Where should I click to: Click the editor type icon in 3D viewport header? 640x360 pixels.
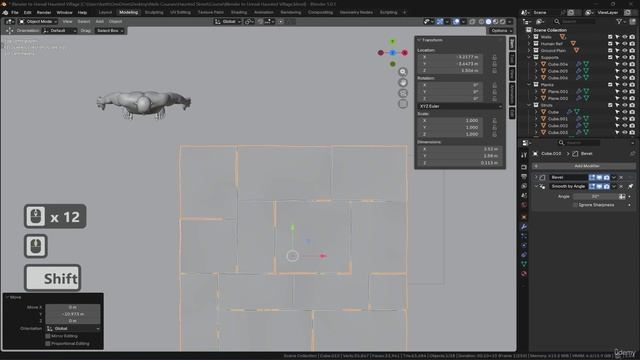pyautogui.click(x=10, y=21)
